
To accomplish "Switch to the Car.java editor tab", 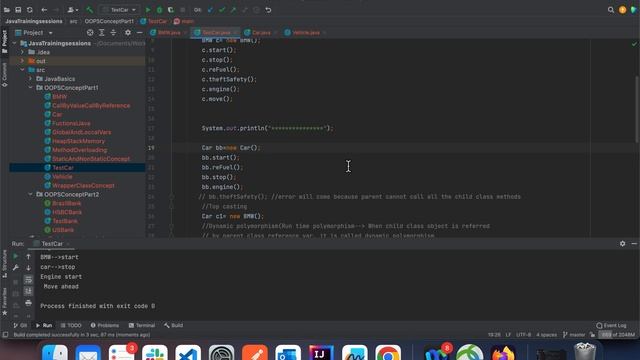I will [260, 33].
